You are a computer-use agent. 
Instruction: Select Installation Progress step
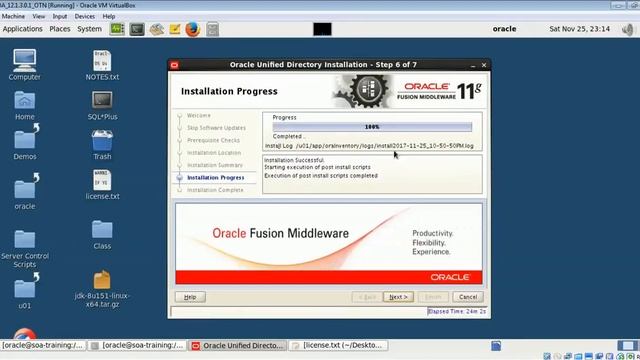click(x=216, y=178)
